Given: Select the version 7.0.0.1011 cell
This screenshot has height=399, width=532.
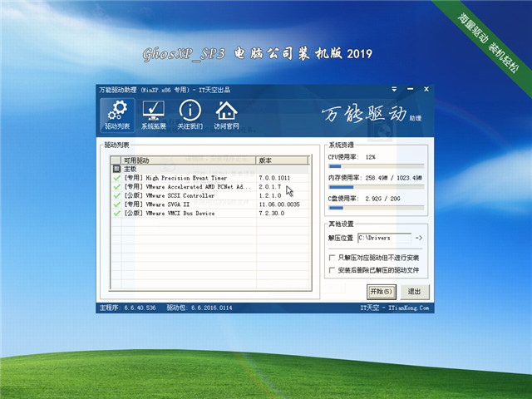Looking at the screenshot, I should [274, 178].
